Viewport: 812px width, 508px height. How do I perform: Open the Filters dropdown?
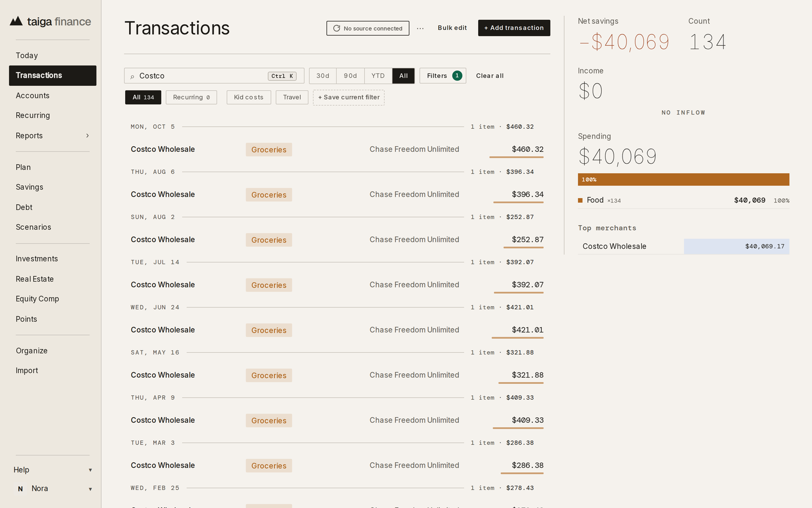click(x=443, y=76)
